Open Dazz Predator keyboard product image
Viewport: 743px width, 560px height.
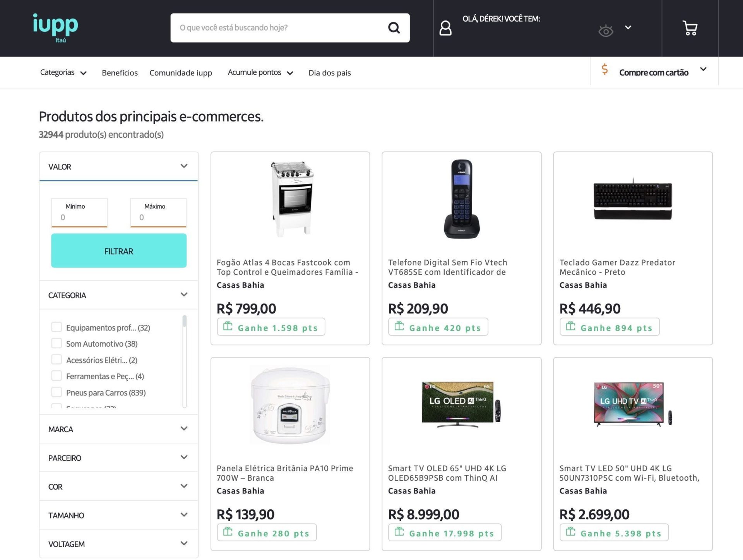pos(633,199)
